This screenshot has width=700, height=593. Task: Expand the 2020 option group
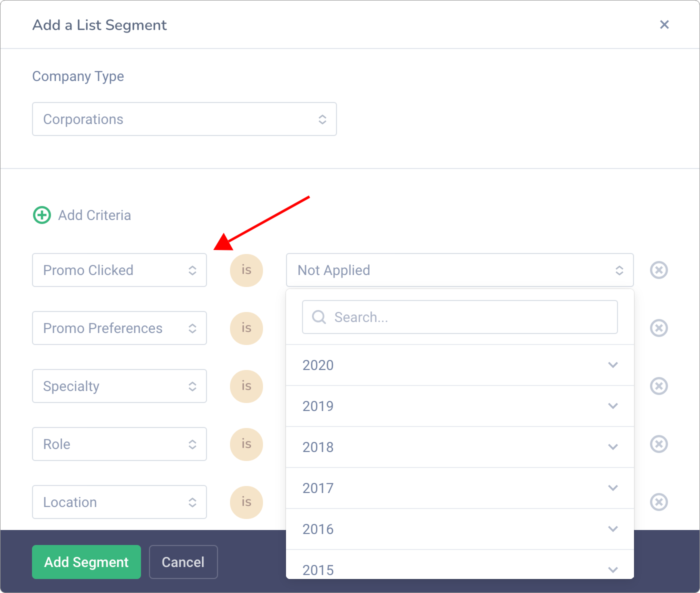613,365
